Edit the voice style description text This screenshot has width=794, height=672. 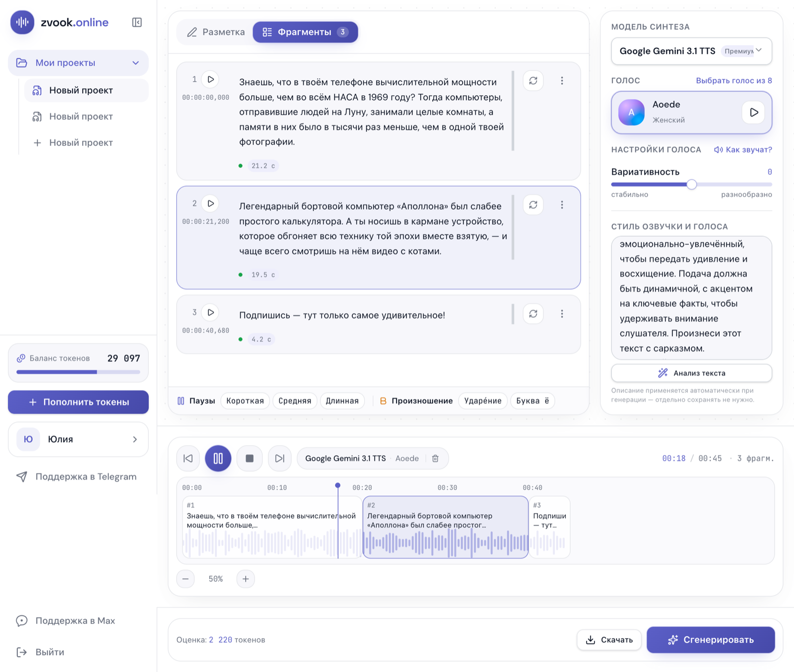pyautogui.click(x=691, y=297)
